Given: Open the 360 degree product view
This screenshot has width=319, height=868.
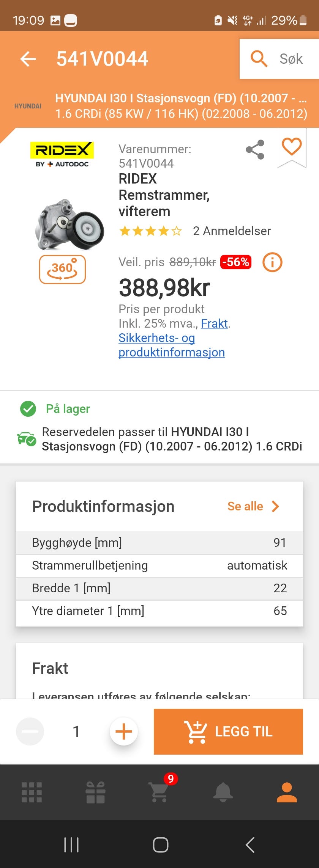Looking at the screenshot, I should (62, 269).
